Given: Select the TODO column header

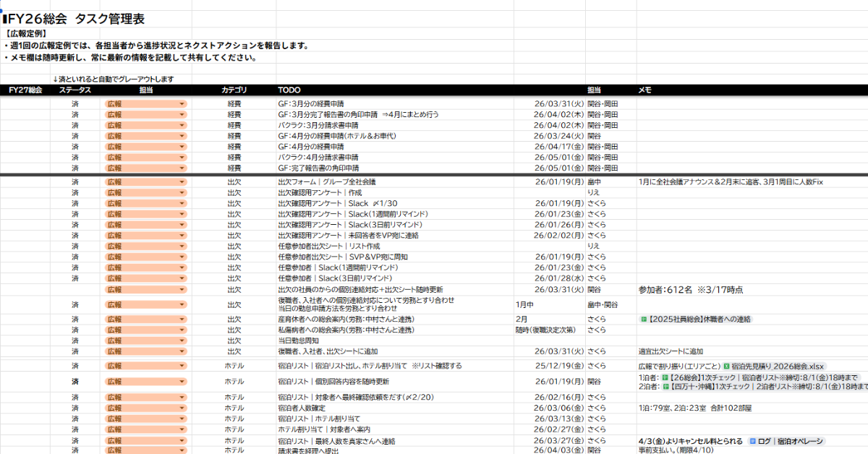Looking at the screenshot, I should (x=289, y=90).
